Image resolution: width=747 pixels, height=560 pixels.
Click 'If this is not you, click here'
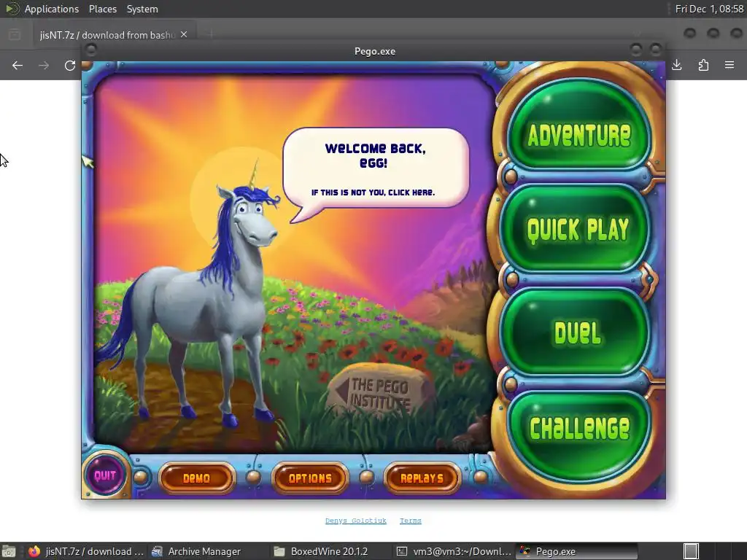click(373, 192)
